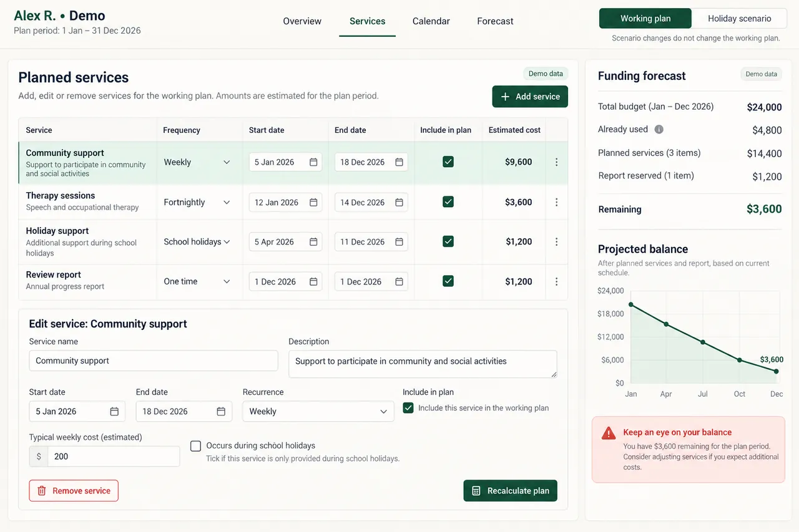The height and width of the screenshot is (532, 799).
Task: Click the edit form End date field
Action: click(184, 412)
